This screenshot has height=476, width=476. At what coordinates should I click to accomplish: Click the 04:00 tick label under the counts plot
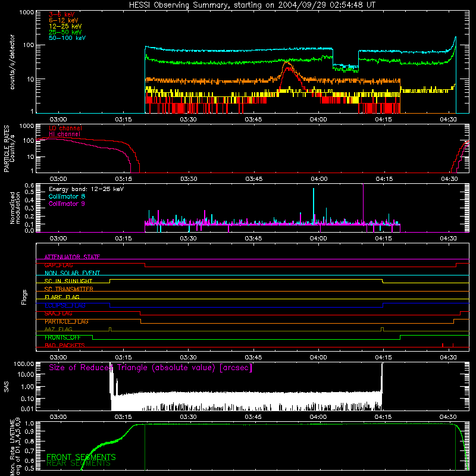point(318,120)
